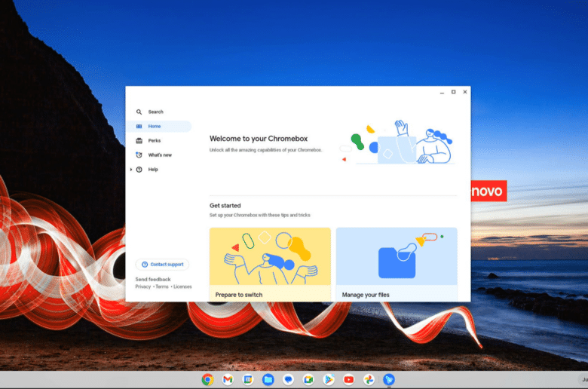Select the Home item in sidebar

(x=158, y=127)
